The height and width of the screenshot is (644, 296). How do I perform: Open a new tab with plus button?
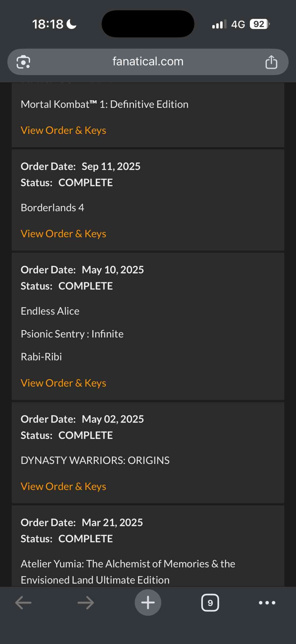148,602
